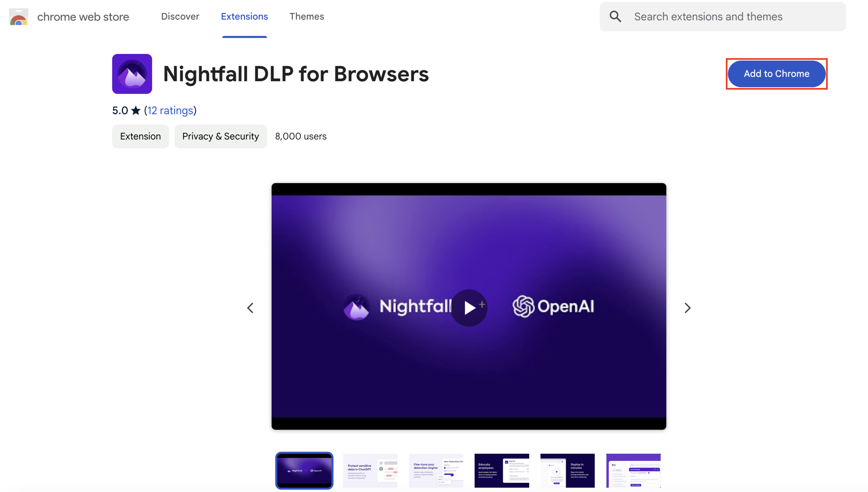The width and height of the screenshot is (868, 492).
Task: Click the Extension category chip
Action: click(x=140, y=136)
